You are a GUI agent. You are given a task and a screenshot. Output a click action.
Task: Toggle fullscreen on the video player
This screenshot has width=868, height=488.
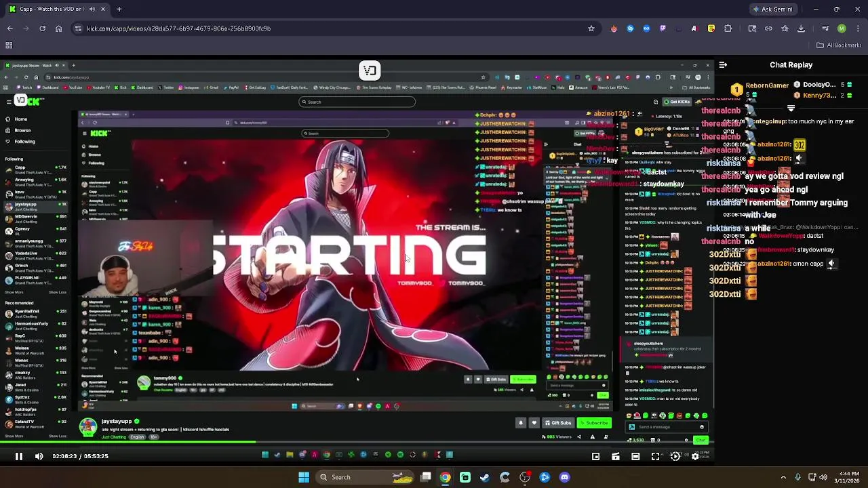pyautogui.click(x=655, y=456)
